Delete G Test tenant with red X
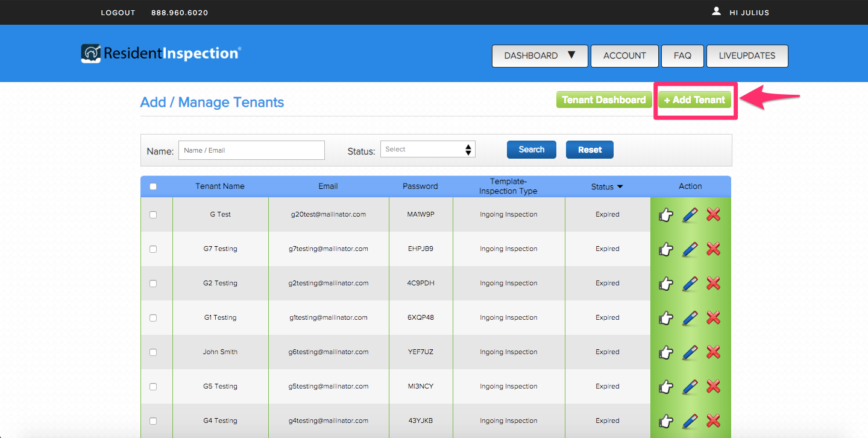 714,214
